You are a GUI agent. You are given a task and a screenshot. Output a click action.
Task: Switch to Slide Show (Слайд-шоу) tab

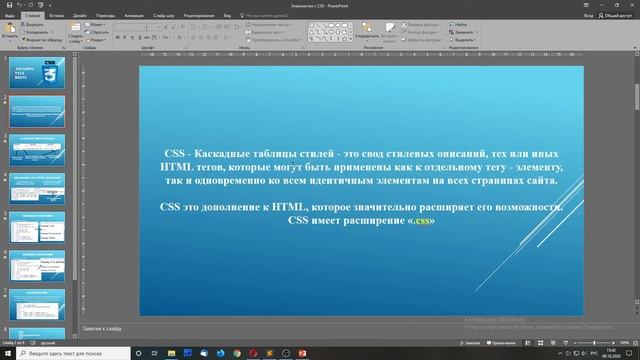click(x=163, y=16)
